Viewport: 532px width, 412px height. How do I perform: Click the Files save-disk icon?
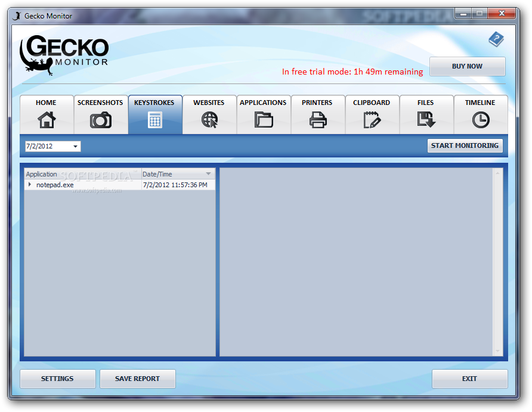pyautogui.click(x=426, y=120)
